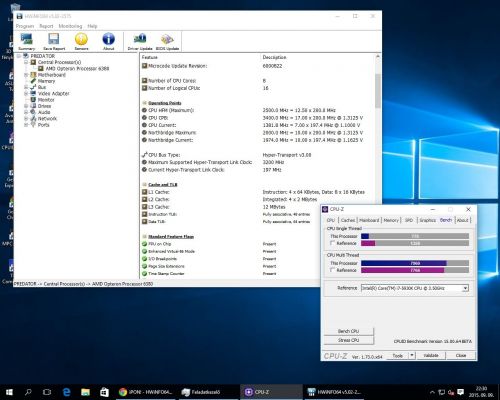Switch to the Chrome taskbar window
This screenshot has height=400, width=500.
(145, 392)
